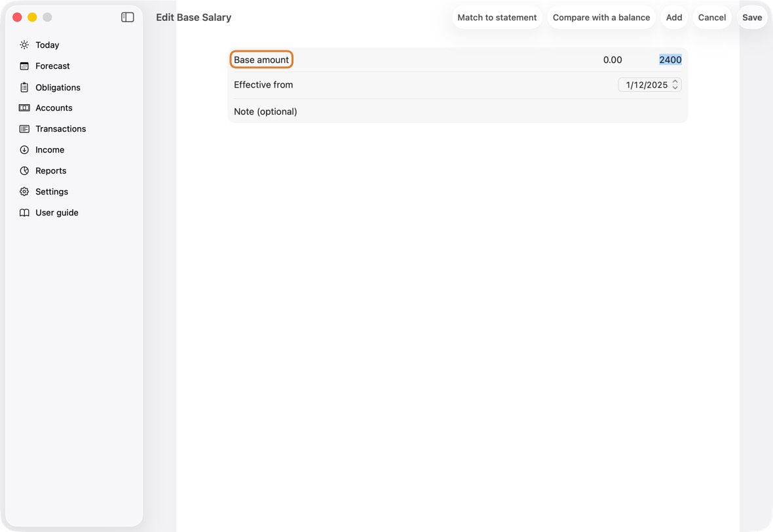The image size is (773, 532).
Task: Click the Accounts banknote icon
Action: coord(24,108)
